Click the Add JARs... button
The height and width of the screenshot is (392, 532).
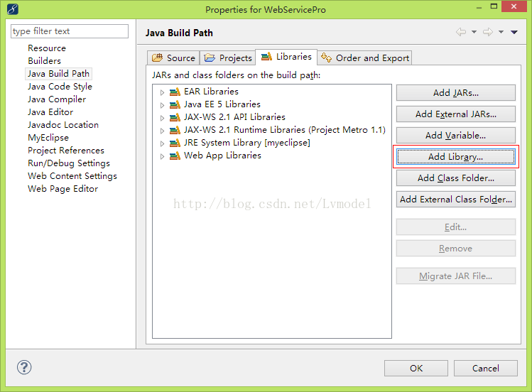[x=456, y=93]
